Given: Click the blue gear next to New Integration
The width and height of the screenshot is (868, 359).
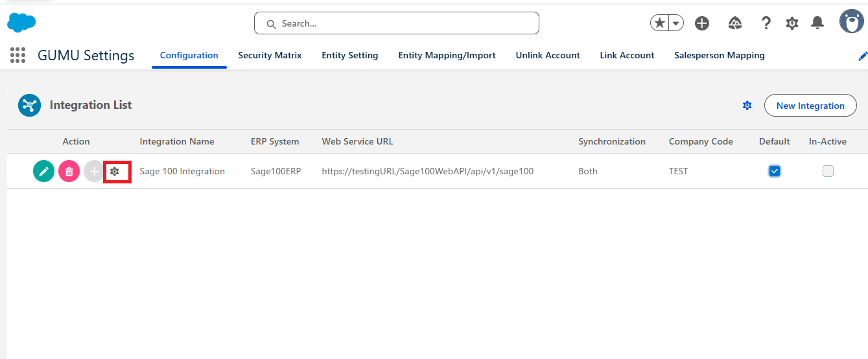Looking at the screenshot, I should [747, 105].
